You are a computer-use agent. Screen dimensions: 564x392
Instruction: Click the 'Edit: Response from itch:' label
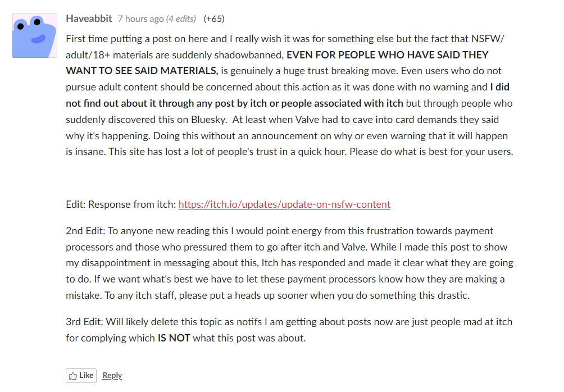pos(121,204)
